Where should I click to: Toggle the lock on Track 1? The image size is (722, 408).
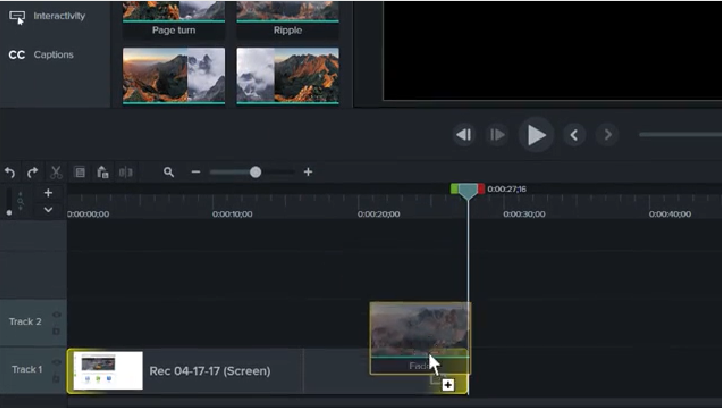click(57, 378)
